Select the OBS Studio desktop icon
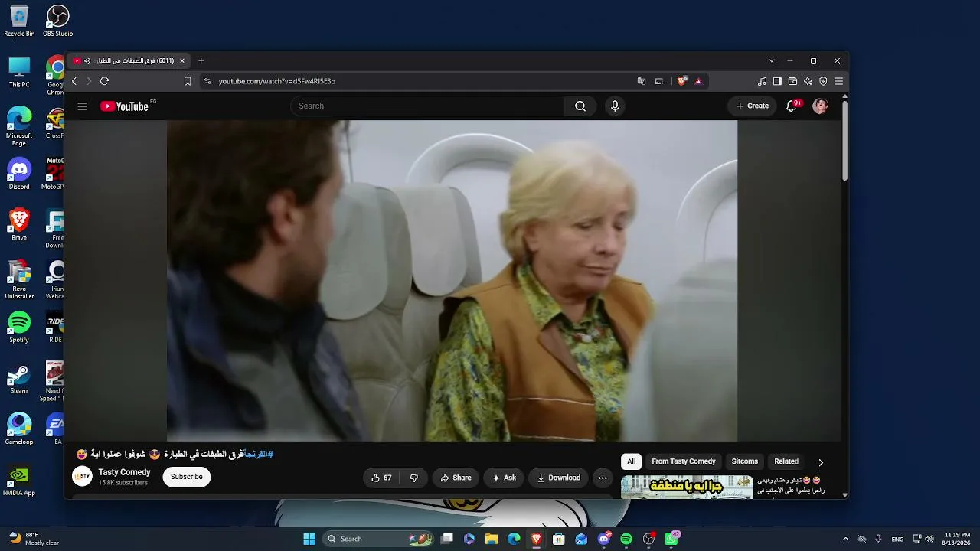Viewport: 980px width, 551px height. click(57, 21)
